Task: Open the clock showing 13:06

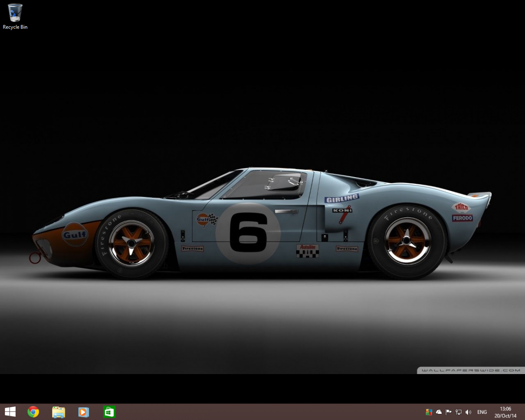Action: (505, 412)
